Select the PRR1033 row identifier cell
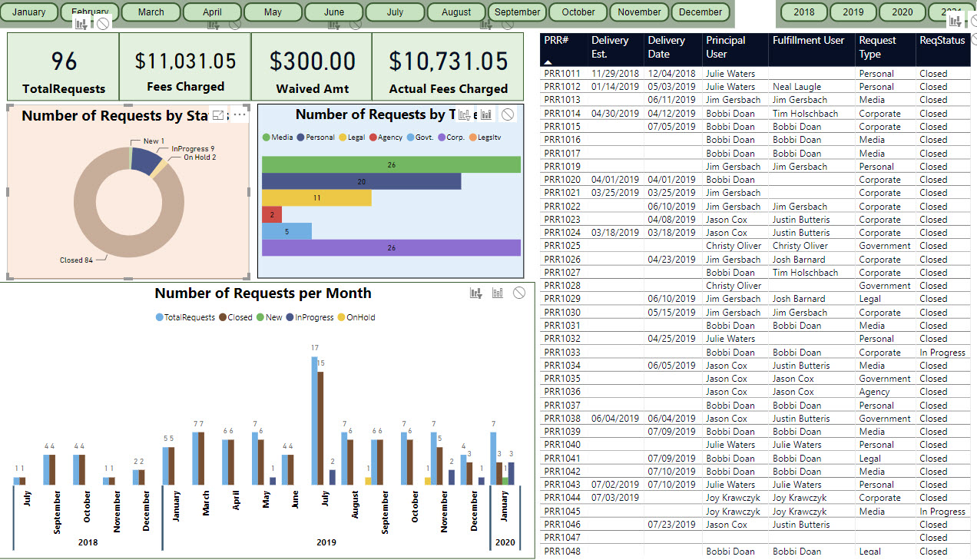 tap(562, 353)
